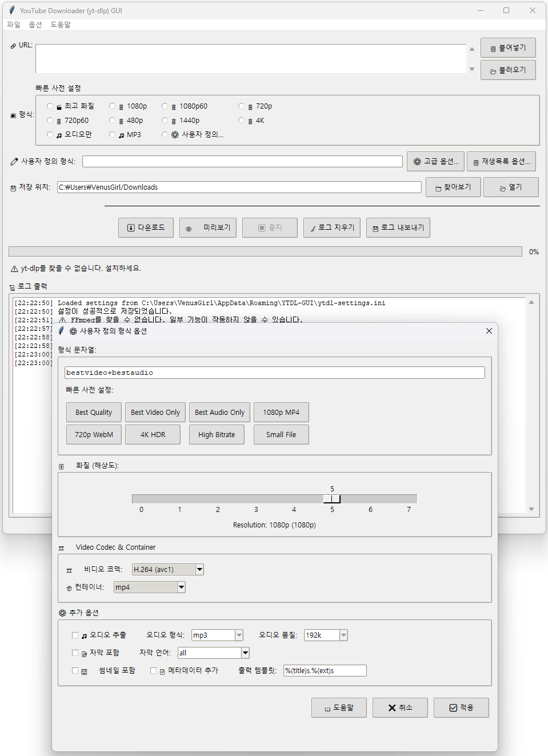The image size is (548, 756).
Task: Click the 적용 apply button
Action: tap(461, 708)
